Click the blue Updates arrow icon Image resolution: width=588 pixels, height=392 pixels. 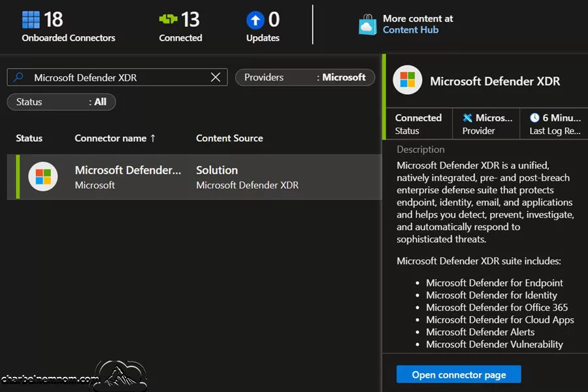click(255, 20)
